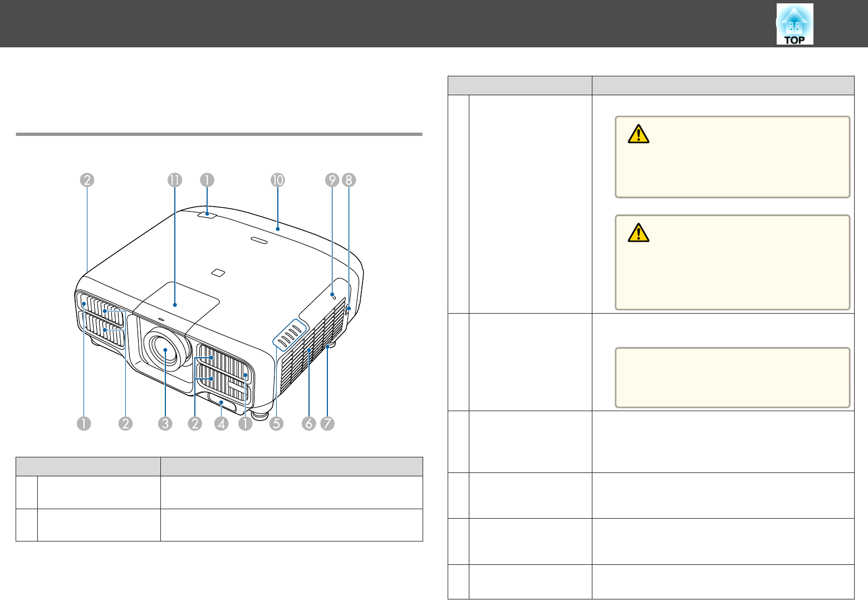
Task: Select callout number 10 in the diagram
Action: (277, 180)
